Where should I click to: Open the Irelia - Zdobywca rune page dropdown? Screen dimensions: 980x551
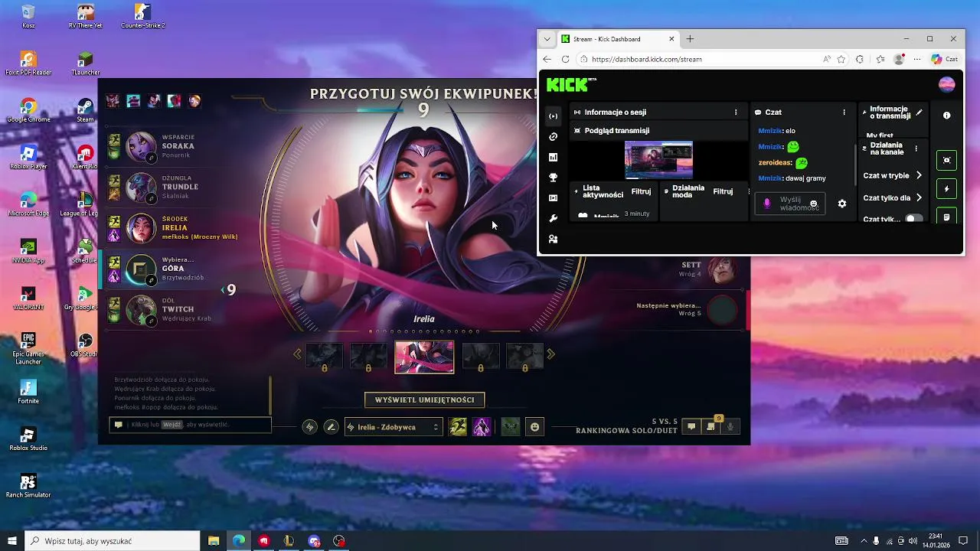coord(394,427)
